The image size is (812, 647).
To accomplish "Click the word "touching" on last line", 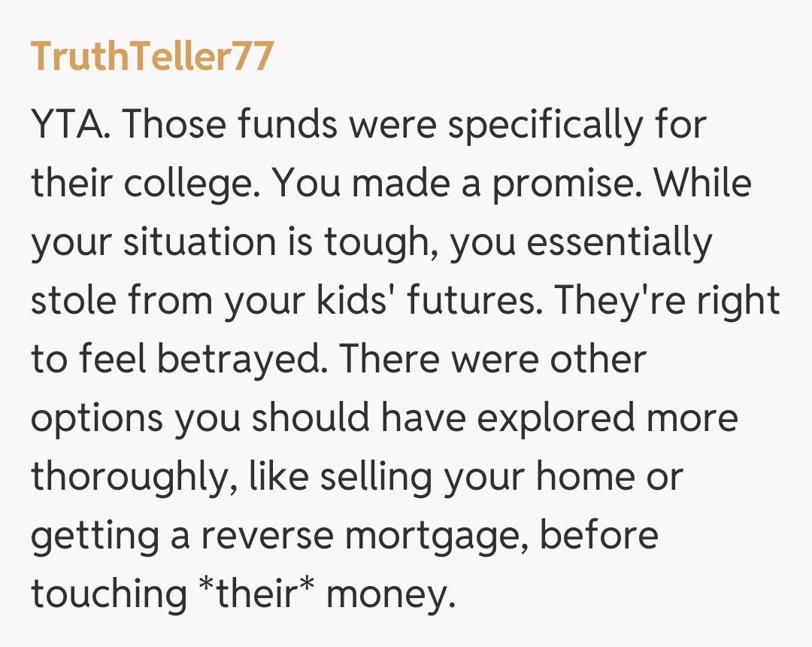I will click(108, 594).
